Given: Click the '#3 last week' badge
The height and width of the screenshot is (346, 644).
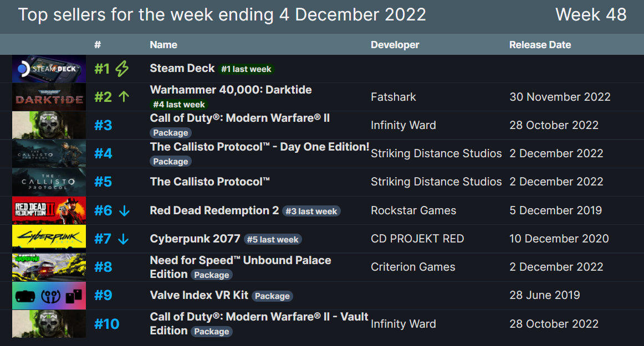Looking at the screenshot, I should pyautogui.click(x=311, y=211).
